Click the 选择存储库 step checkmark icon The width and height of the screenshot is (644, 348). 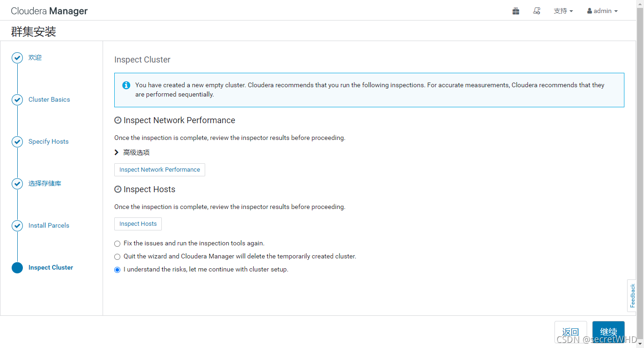pyautogui.click(x=17, y=184)
